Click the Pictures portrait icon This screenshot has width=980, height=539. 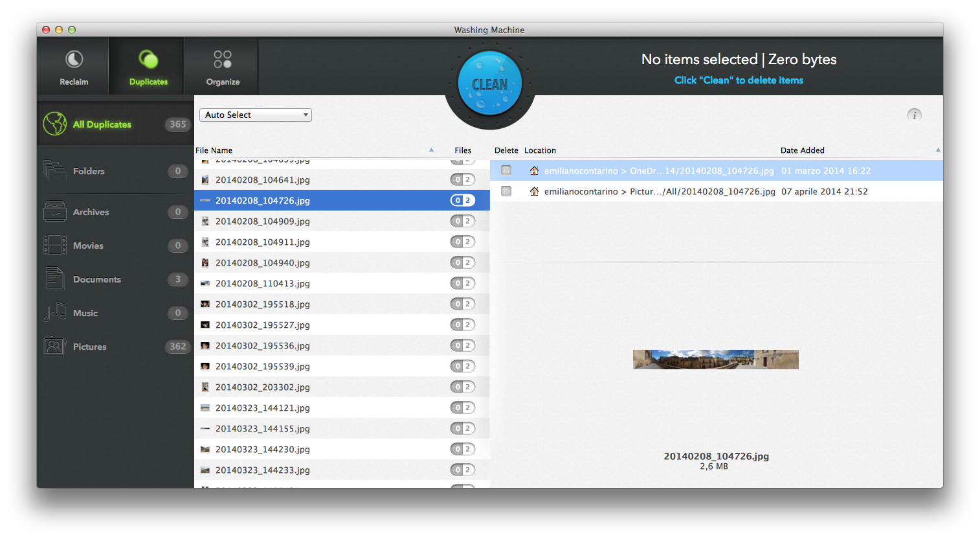coord(54,347)
